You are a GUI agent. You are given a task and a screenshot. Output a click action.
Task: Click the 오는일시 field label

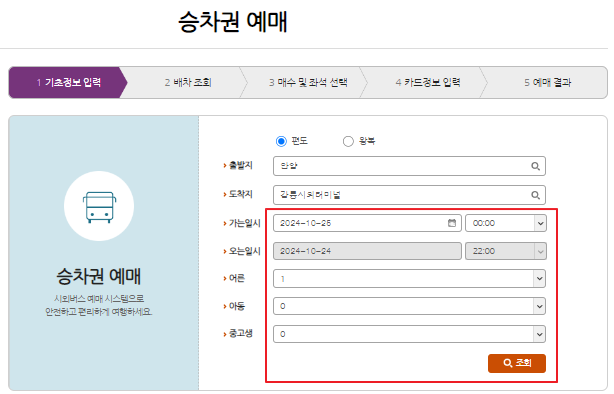tap(245, 251)
